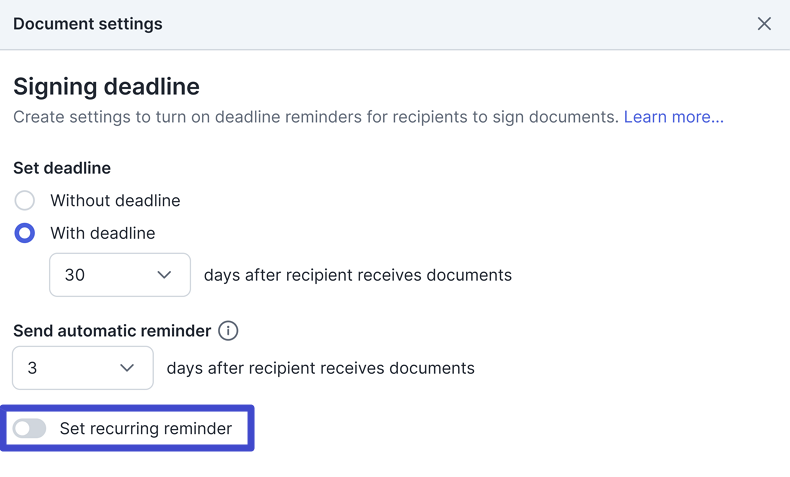Enable the Set recurring reminder toggle switch

tap(30, 428)
